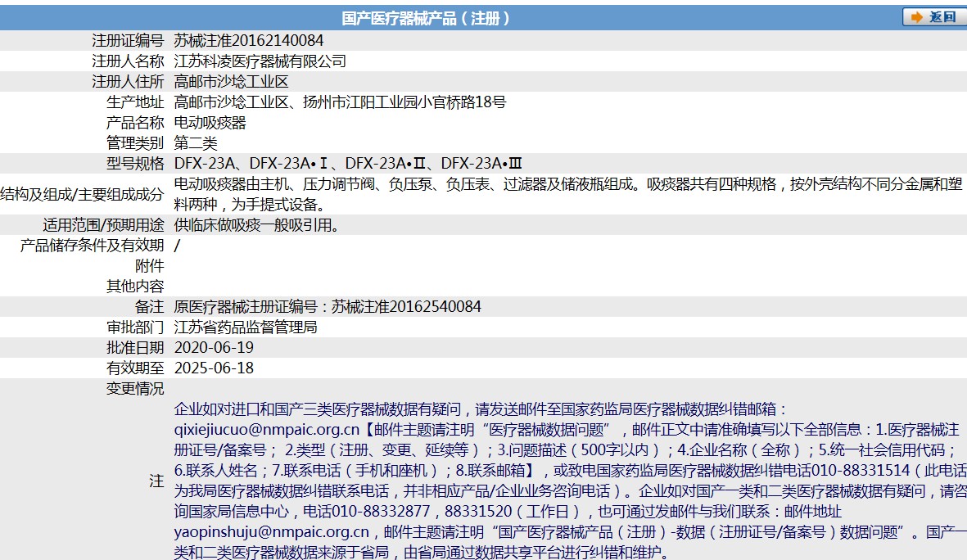Click the 结构及组成/主要组成成分 label

(82, 194)
